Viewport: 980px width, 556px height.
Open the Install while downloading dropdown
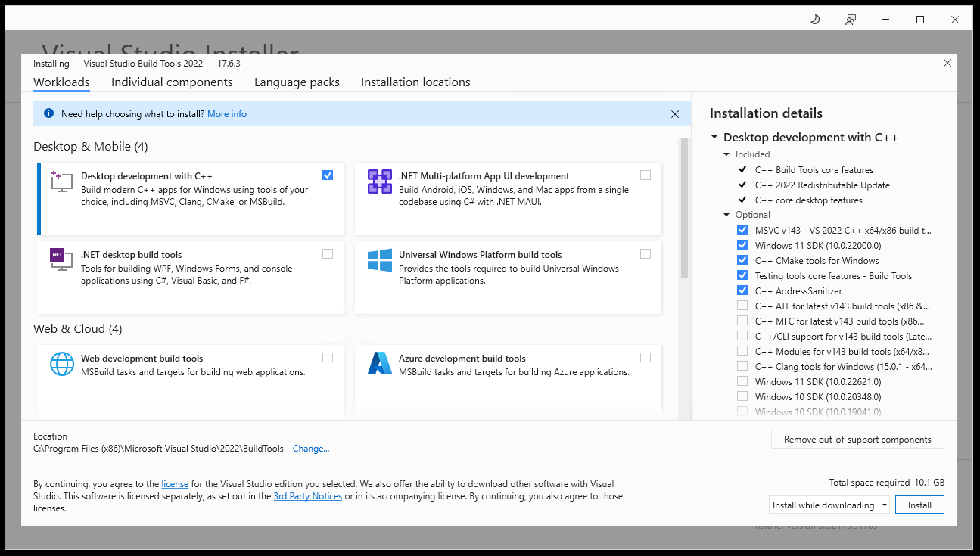(x=829, y=505)
